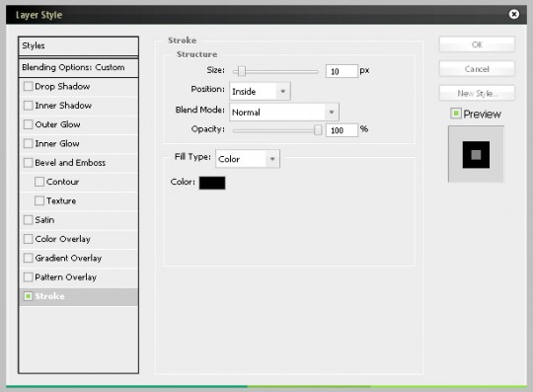The width and height of the screenshot is (533, 392).
Task: Disable the Stroke effect checkbox
Action: tap(28, 296)
